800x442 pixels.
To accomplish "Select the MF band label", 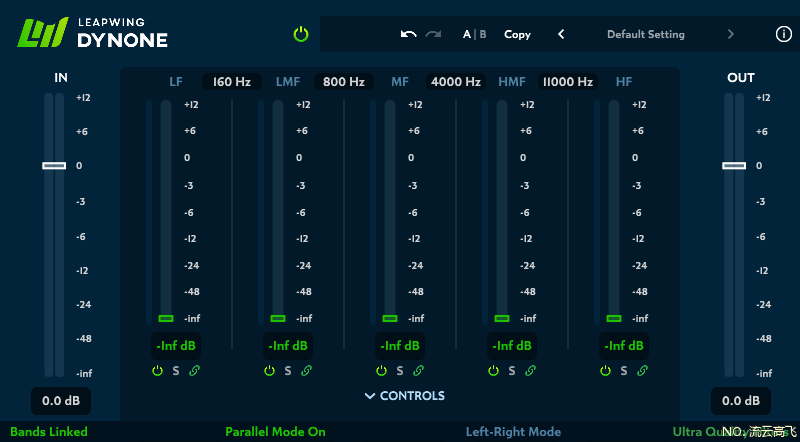I will pyautogui.click(x=400, y=82).
